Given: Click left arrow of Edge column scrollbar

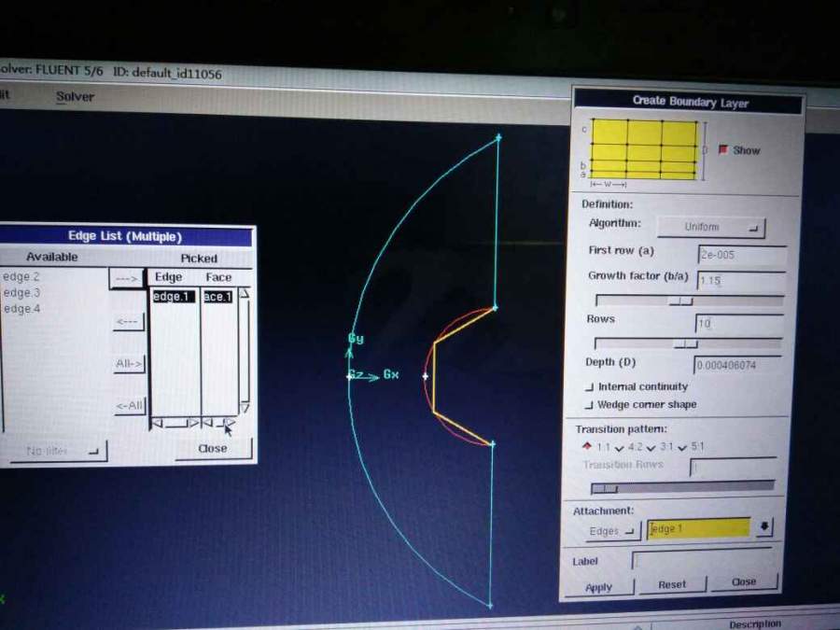Looking at the screenshot, I should point(158,423).
